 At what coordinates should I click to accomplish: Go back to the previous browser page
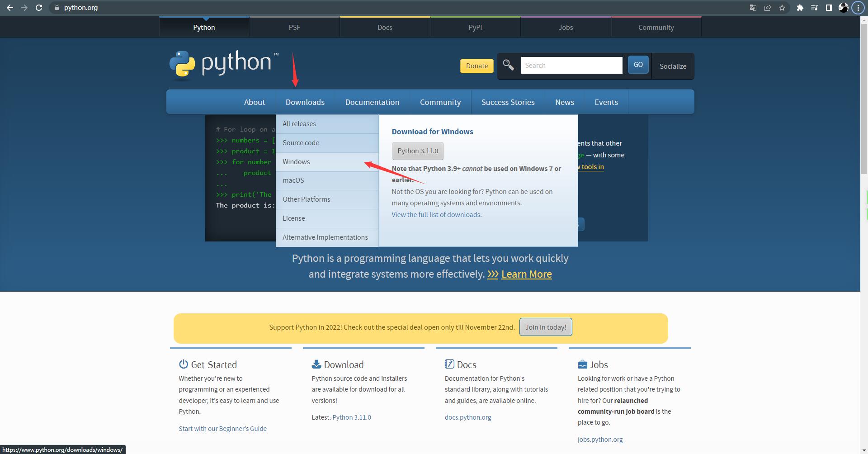(x=10, y=8)
